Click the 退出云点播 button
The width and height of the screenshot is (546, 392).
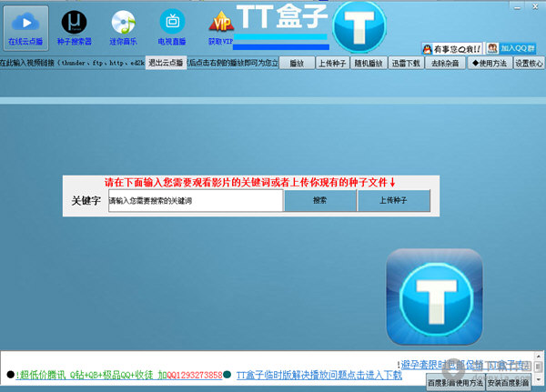point(166,63)
